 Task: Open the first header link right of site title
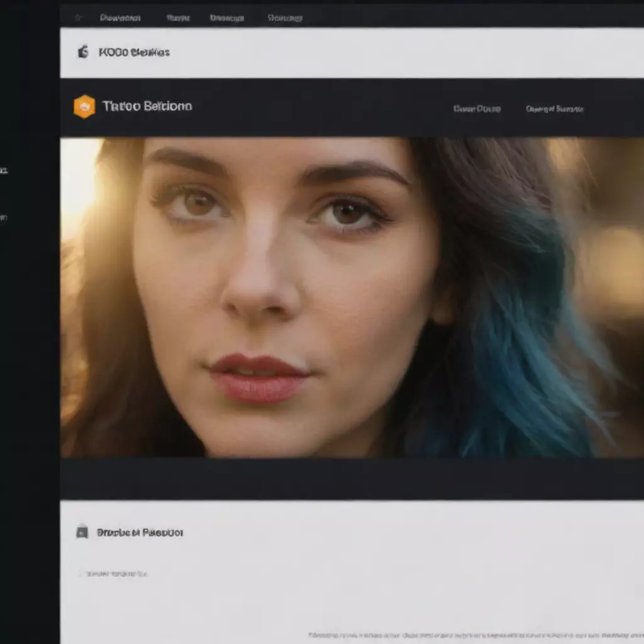click(477, 109)
